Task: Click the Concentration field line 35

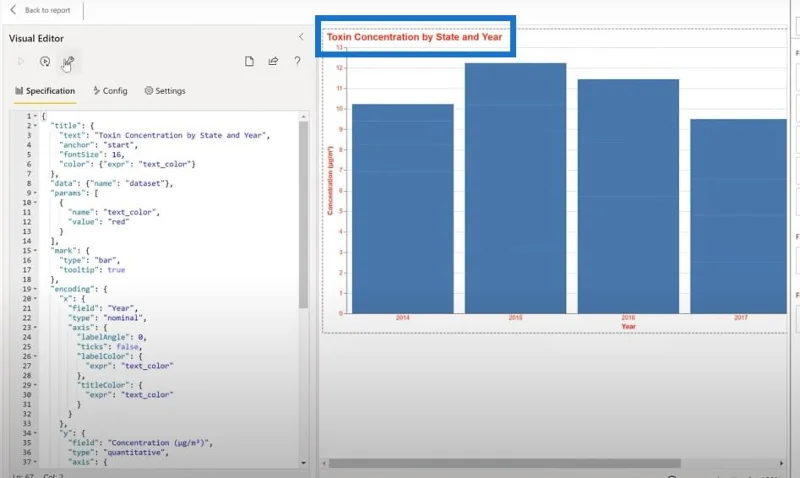Action: click(x=140, y=443)
